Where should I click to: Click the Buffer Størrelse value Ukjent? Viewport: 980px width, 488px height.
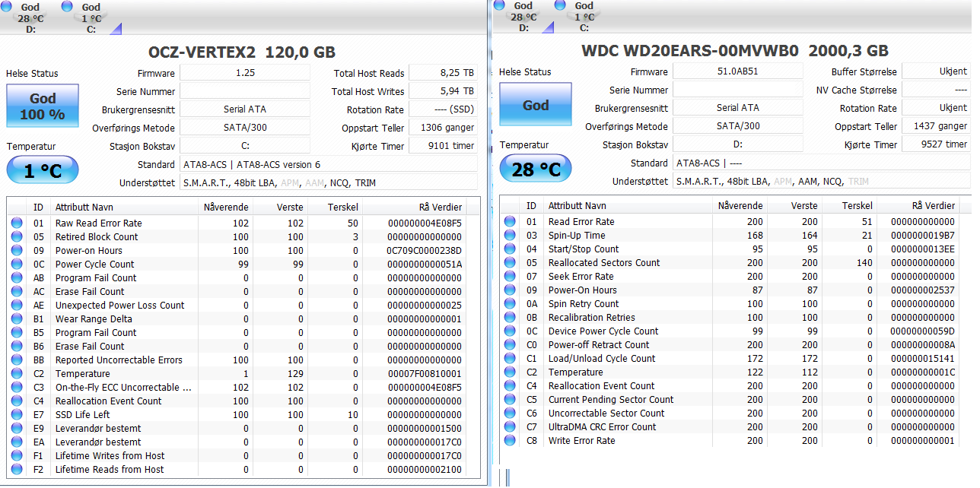click(x=936, y=71)
